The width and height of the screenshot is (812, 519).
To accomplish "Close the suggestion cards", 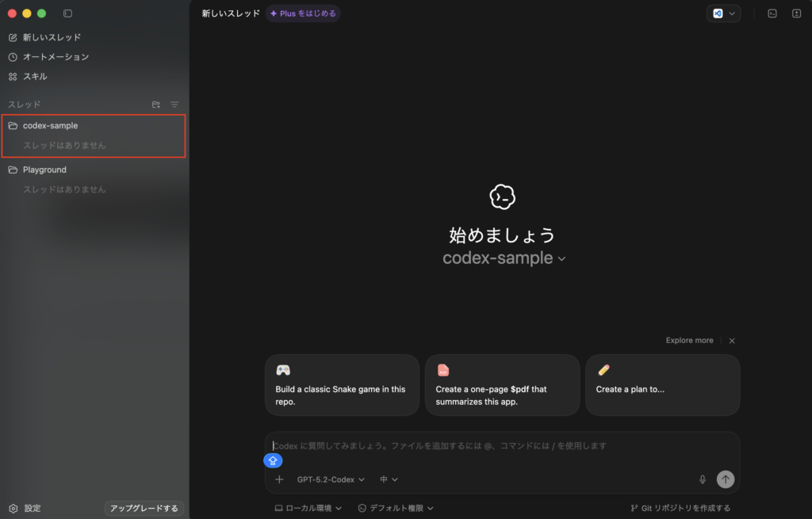I will click(x=732, y=341).
